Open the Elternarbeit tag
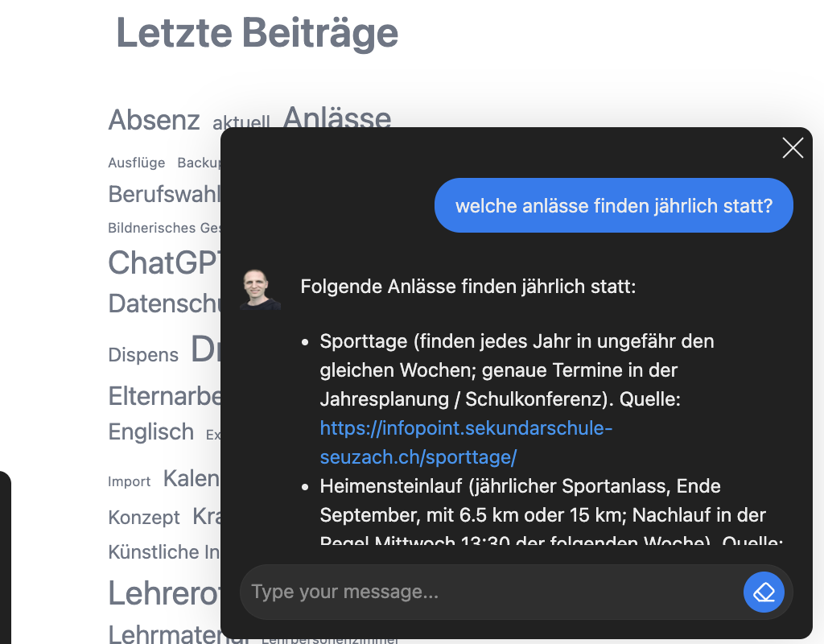Image resolution: width=824 pixels, height=644 pixels. (165, 396)
